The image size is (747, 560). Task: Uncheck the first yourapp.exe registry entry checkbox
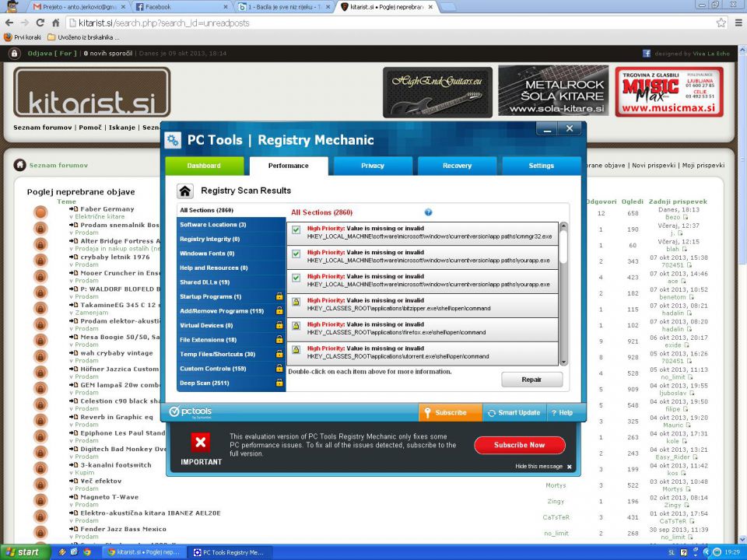[296, 254]
